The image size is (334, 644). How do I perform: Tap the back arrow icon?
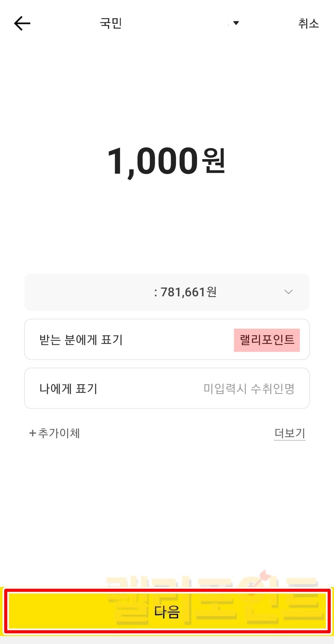tap(22, 24)
